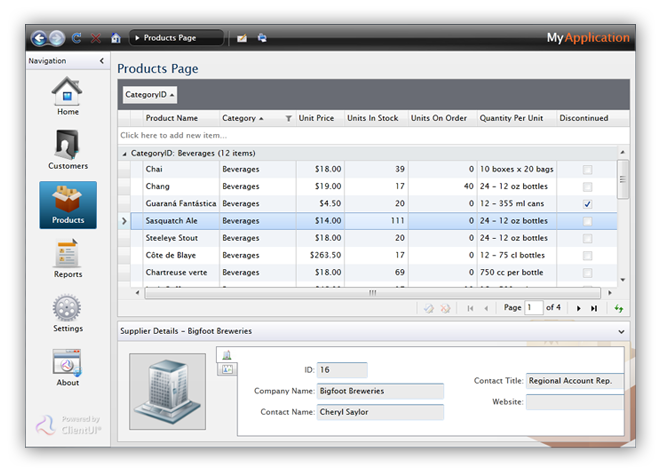Click the vertical scrollbar thumb of grid
This screenshot has height=469, width=658.
623,179
